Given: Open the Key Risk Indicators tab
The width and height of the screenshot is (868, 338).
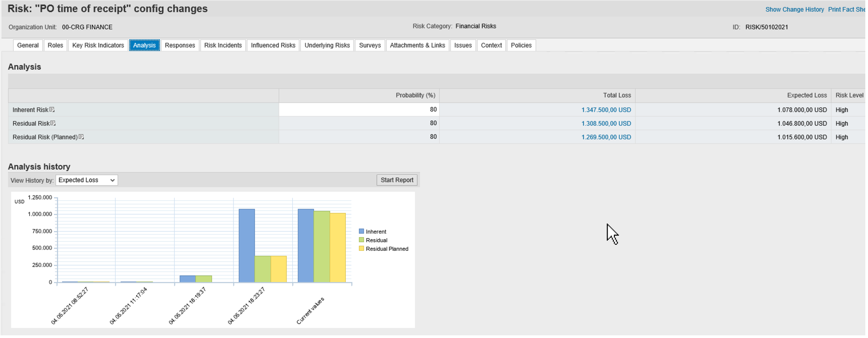Looking at the screenshot, I should pos(98,45).
